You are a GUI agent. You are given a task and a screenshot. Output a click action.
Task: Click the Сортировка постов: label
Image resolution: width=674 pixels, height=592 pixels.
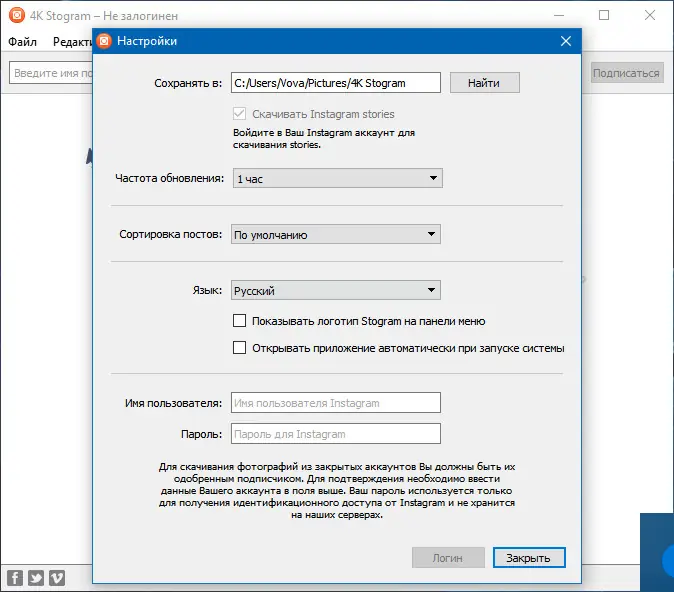171,234
